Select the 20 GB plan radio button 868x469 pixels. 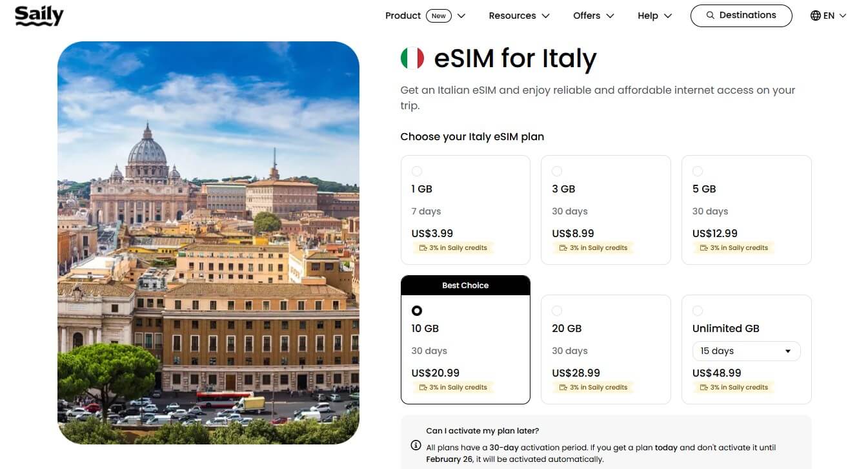pyautogui.click(x=557, y=311)
